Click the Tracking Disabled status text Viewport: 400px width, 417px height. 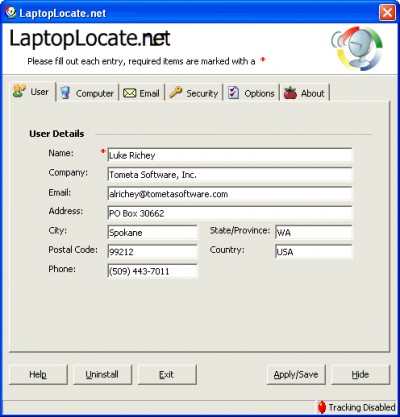(362, 407)
